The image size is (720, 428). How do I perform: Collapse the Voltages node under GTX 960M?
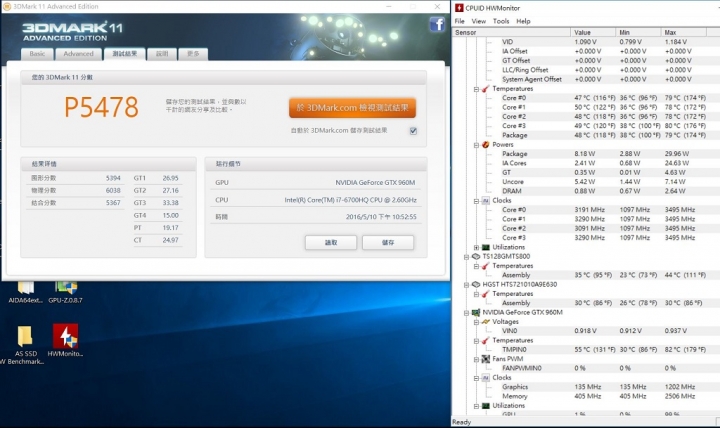476,322
